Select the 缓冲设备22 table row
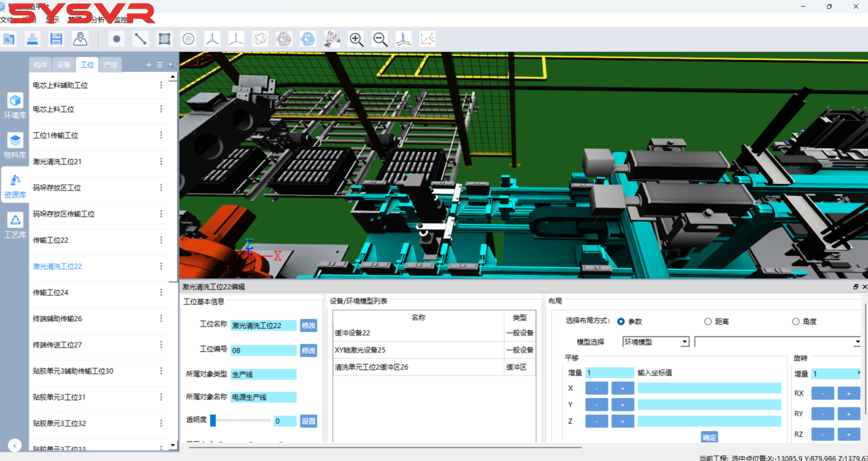 [x=434, y=332]
